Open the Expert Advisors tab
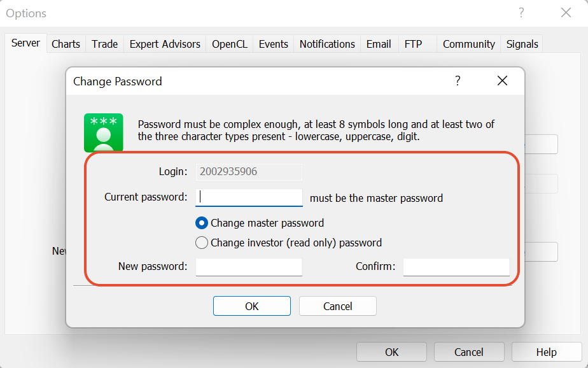Viewport: 588px width, 368px height. (165, 44)
